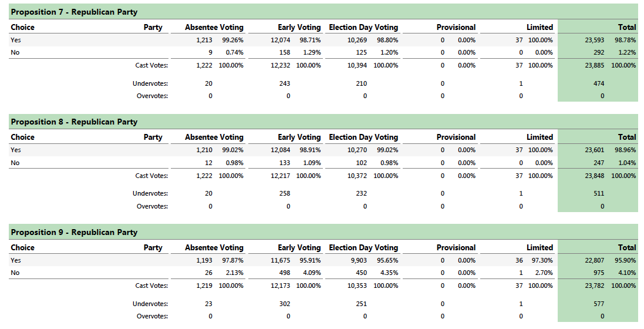The width and height of the screenshot is (644, 329).
Task: Click total cast votes 23,848 in Proposition 8
Action: pyautogui.click(x=594, y=176)
